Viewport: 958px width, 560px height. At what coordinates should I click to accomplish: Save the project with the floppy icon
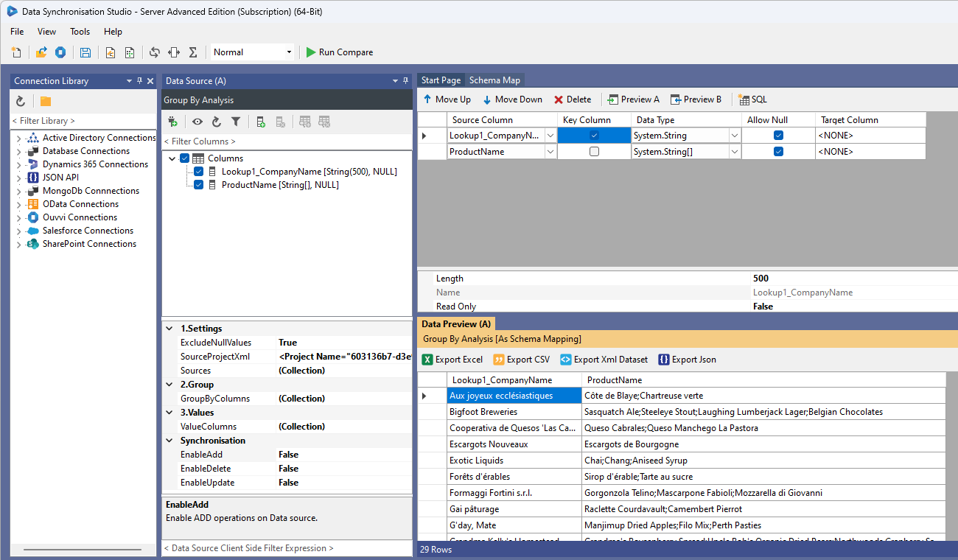tap(85, 52)
